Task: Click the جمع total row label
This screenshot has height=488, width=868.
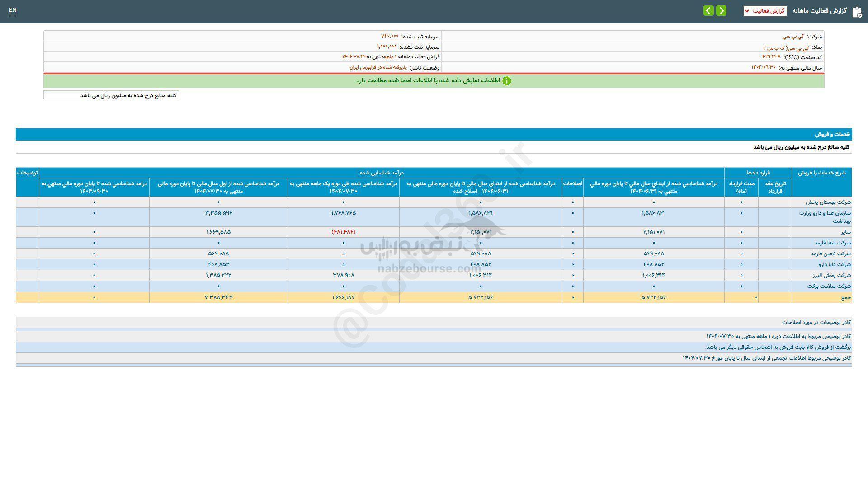Action: [845, 298]
